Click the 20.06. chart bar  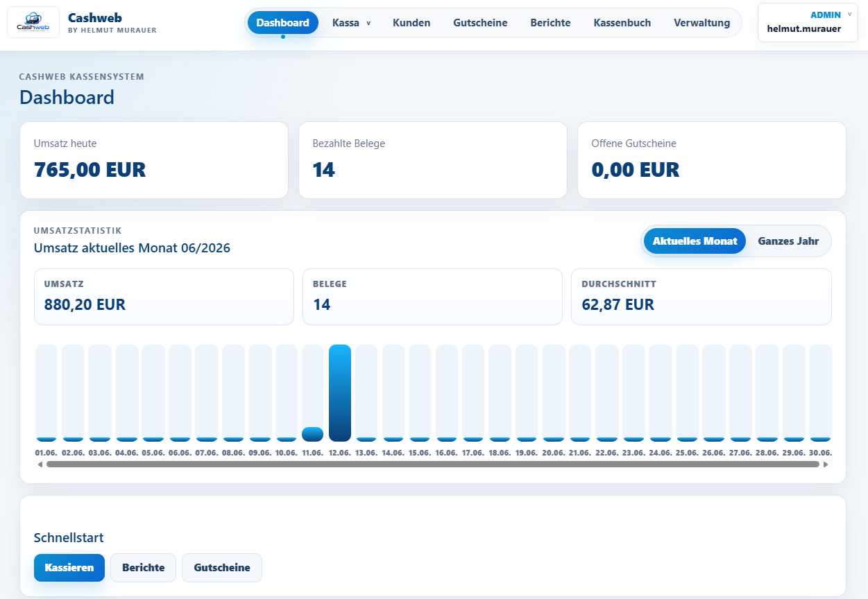point(553,393)
